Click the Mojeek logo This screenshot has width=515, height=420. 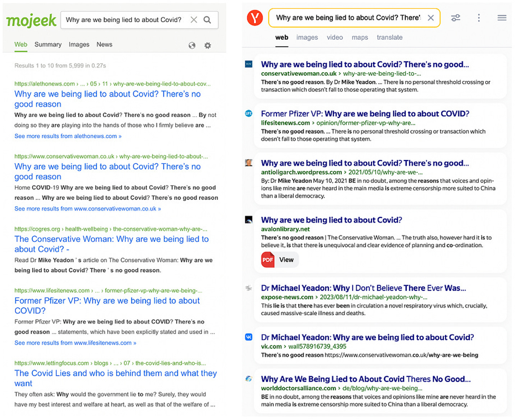tap(31, 20)
